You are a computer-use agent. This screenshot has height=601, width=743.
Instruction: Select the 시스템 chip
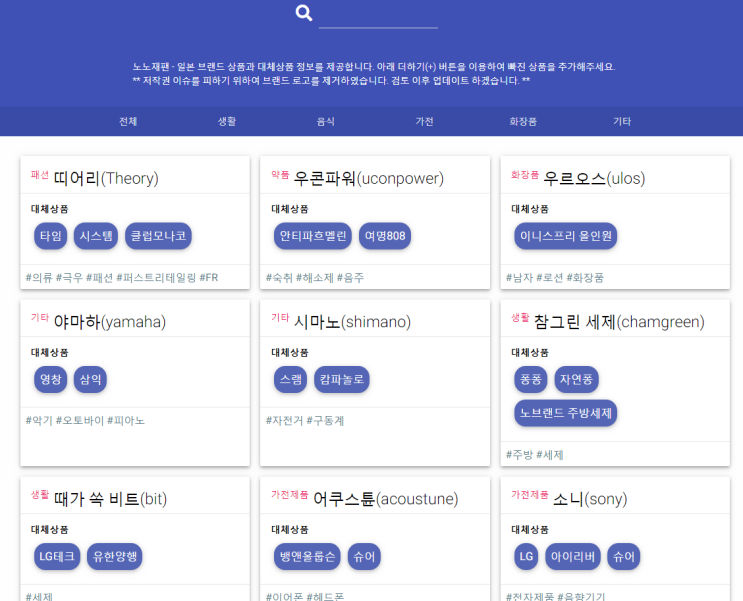(x=96, y=236)
